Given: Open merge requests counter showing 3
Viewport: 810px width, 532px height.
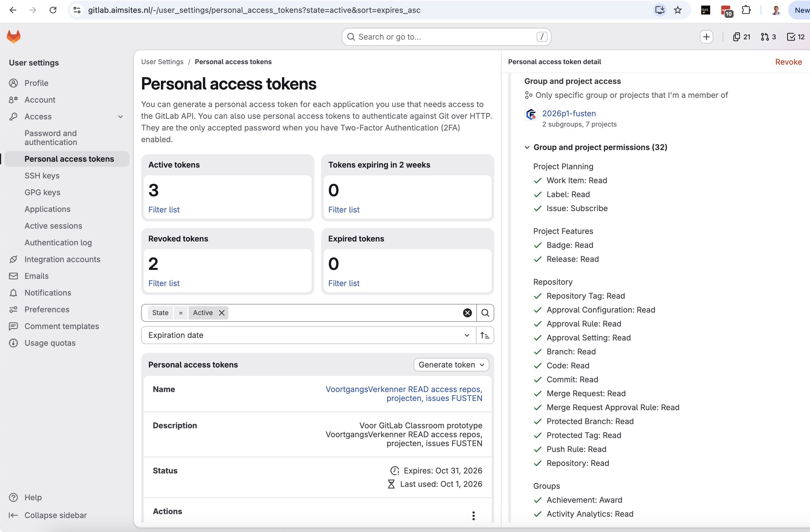Looking at the screenshot, I should coord(768,37).
